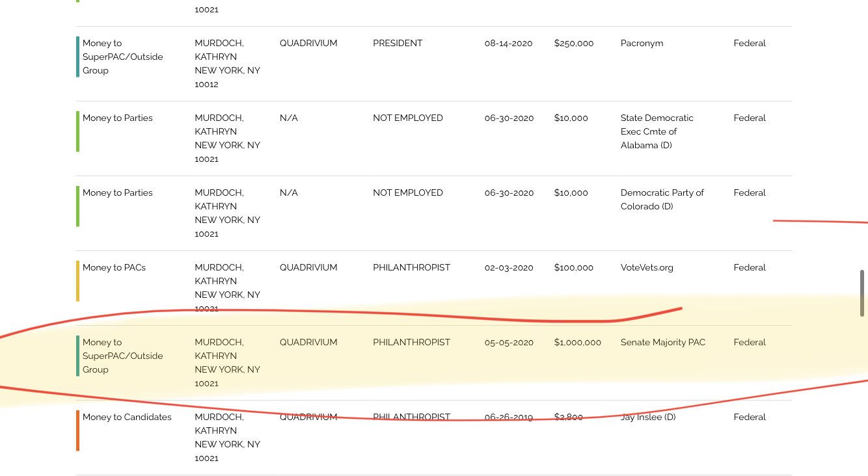Screen dimensions: 868x476
Task: Click Federal in the Colorado row
Action: [x=750, y=192]
